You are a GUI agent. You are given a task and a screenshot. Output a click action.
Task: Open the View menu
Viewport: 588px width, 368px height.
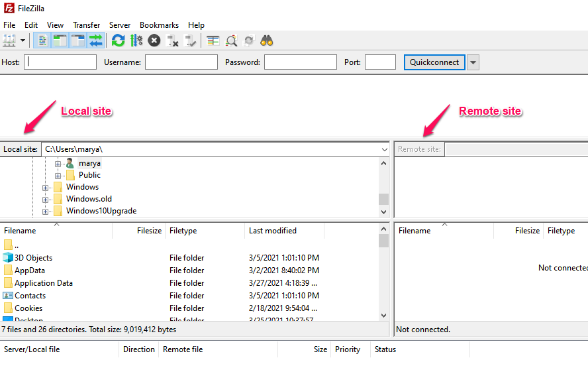[x=55, y=25]
